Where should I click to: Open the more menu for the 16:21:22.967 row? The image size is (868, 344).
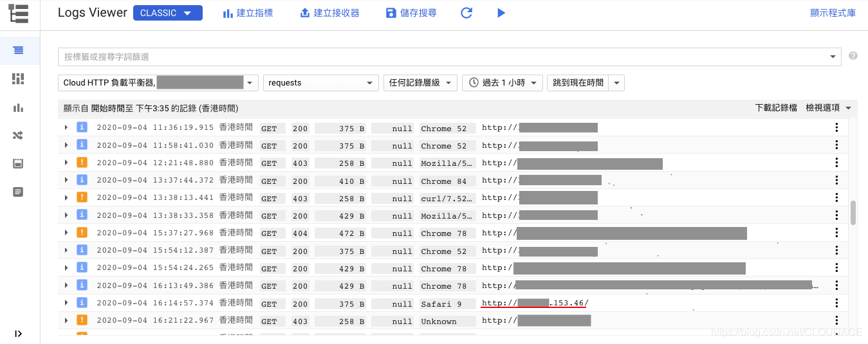click(x=836, y=320)
